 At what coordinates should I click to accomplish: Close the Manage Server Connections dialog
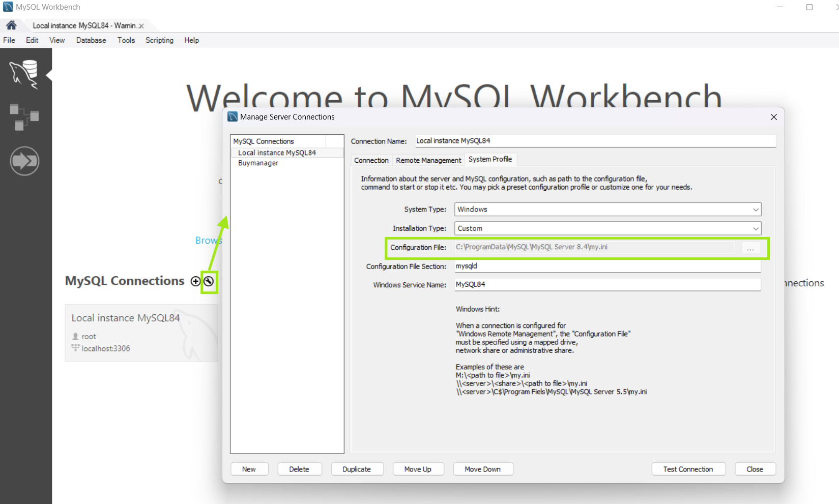coord(773,117)
